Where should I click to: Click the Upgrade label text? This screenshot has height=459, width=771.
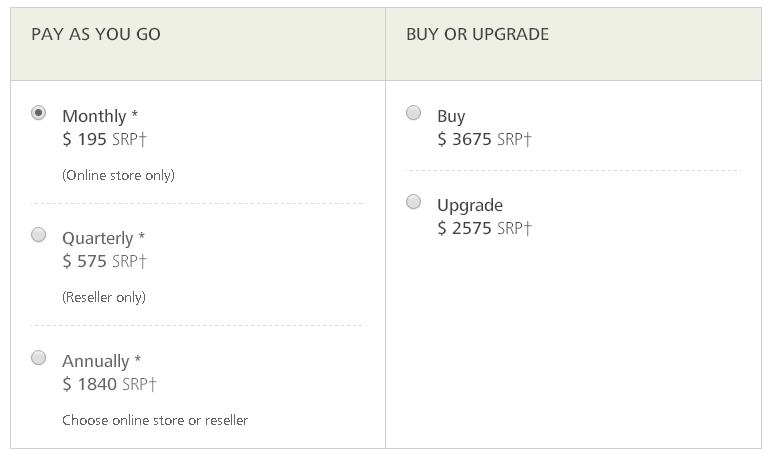pyautogui.click(x=470, y=206)
